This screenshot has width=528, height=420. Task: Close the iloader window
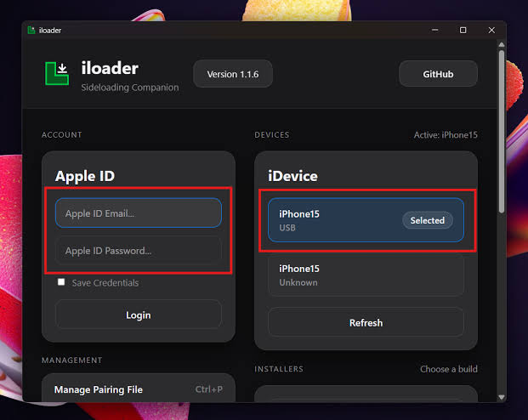[491, 30]
